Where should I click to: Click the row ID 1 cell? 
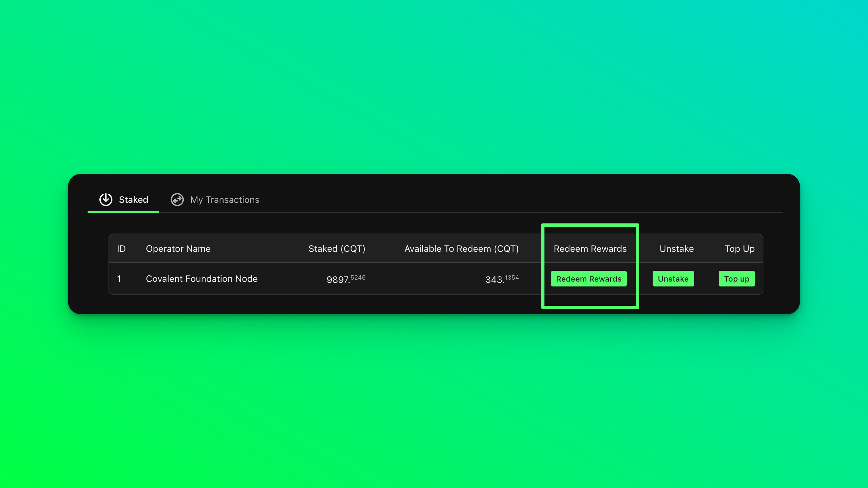pyautogui.click(x=119, y=279)
